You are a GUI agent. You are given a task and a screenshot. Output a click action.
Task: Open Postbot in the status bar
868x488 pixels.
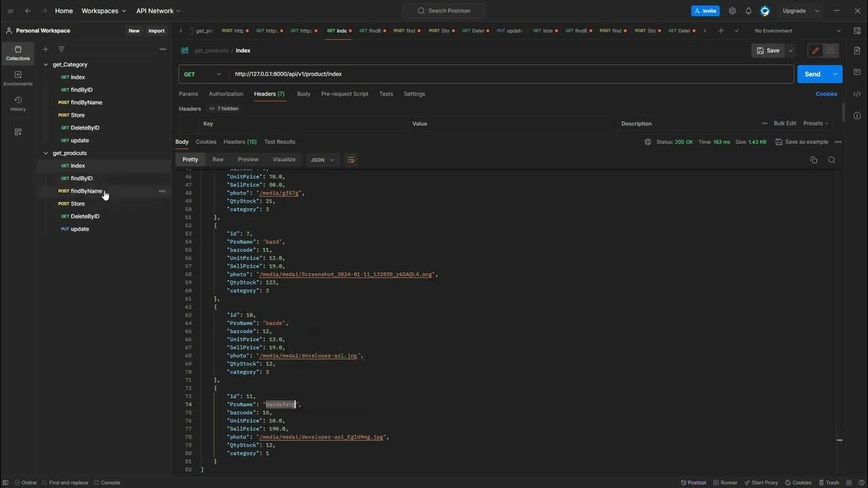click(693, 483)
